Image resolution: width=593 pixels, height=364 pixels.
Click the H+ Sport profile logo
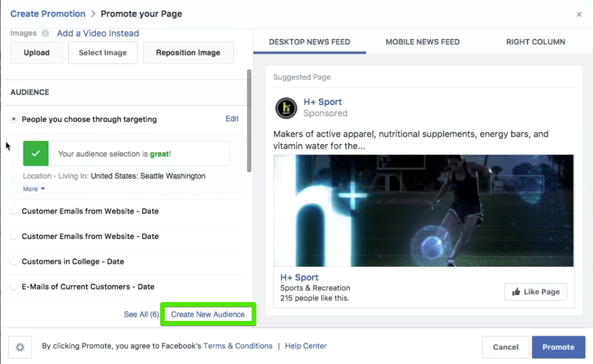pos(286,108)
